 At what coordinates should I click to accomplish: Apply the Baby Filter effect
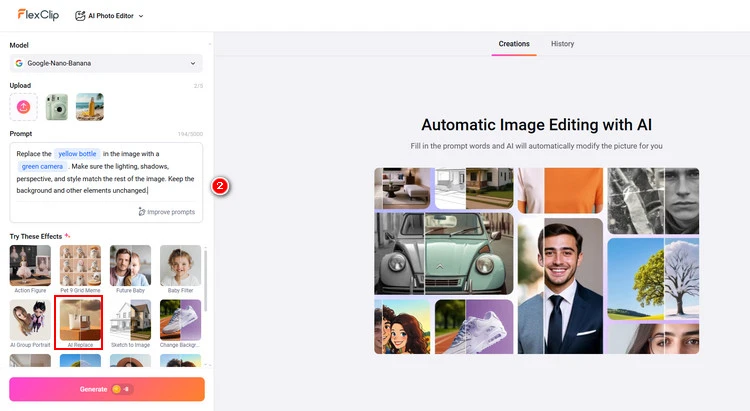click(x=180, y=268)
